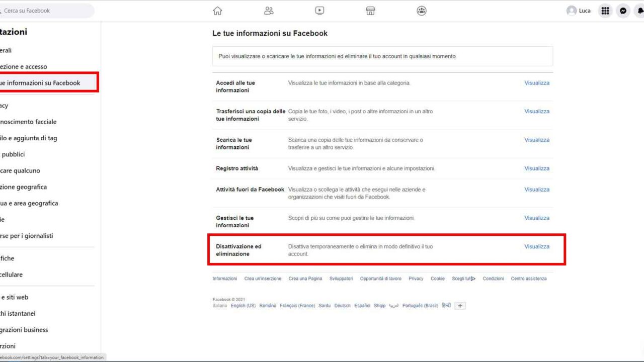The width and height of the screenshot is (644, 362).
Task: Switch language to Shqip
Action: [380, 306]
